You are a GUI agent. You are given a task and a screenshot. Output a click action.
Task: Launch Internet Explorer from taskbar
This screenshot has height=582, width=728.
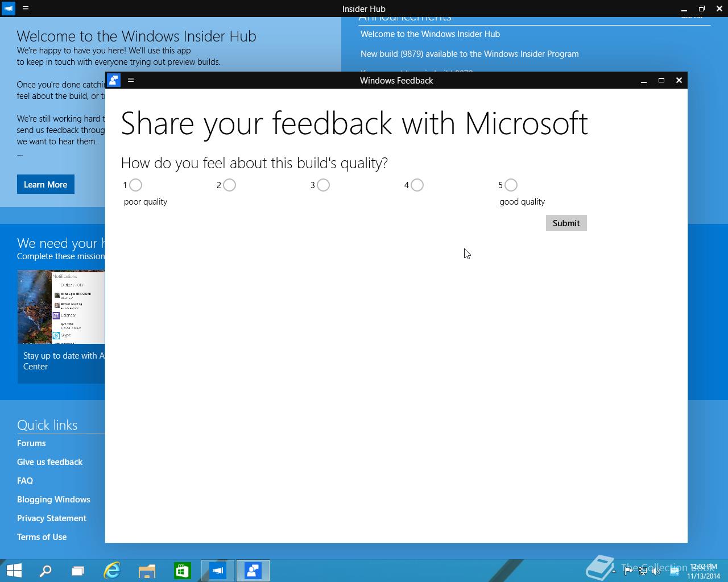[112, 571]
